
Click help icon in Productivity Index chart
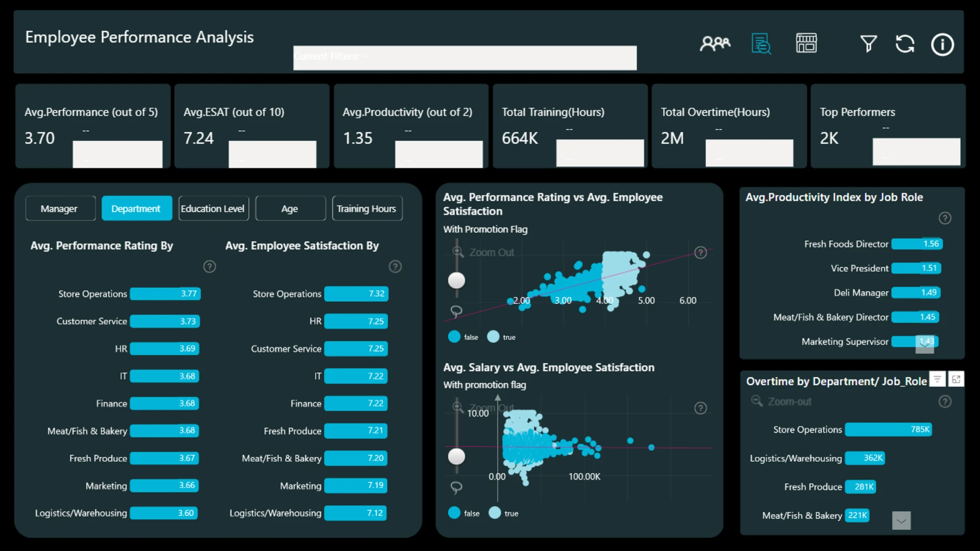(x=945, y=218)
